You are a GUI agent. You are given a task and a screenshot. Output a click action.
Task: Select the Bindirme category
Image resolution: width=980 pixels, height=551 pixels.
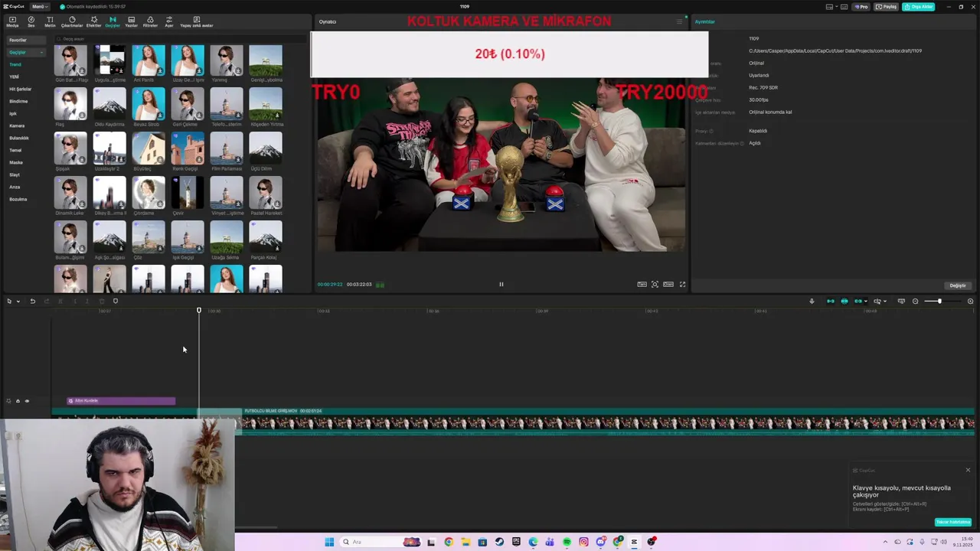coord(18,101)
